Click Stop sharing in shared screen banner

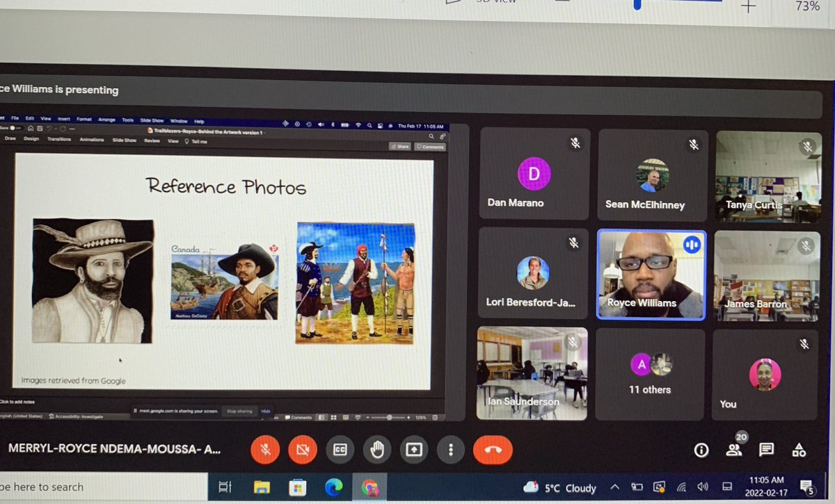click(x=239, y=411)
